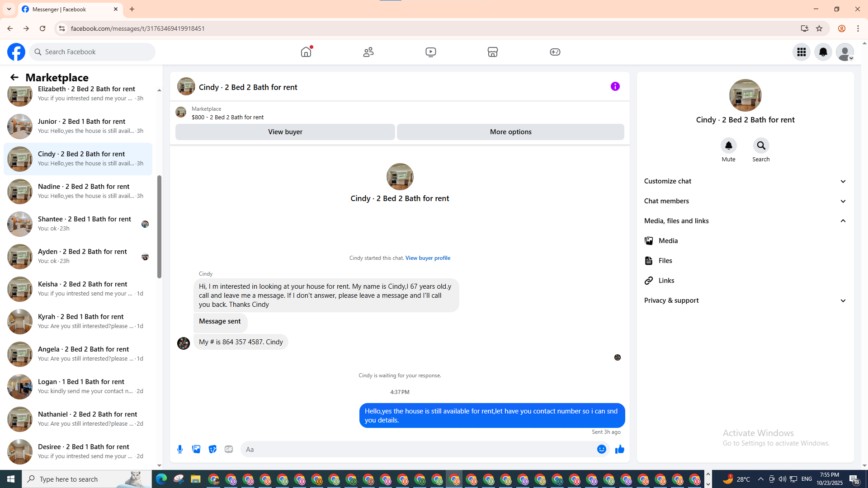Click the chat list scrollbar
This screenshot has width=868, height=488.
(159, 226)
